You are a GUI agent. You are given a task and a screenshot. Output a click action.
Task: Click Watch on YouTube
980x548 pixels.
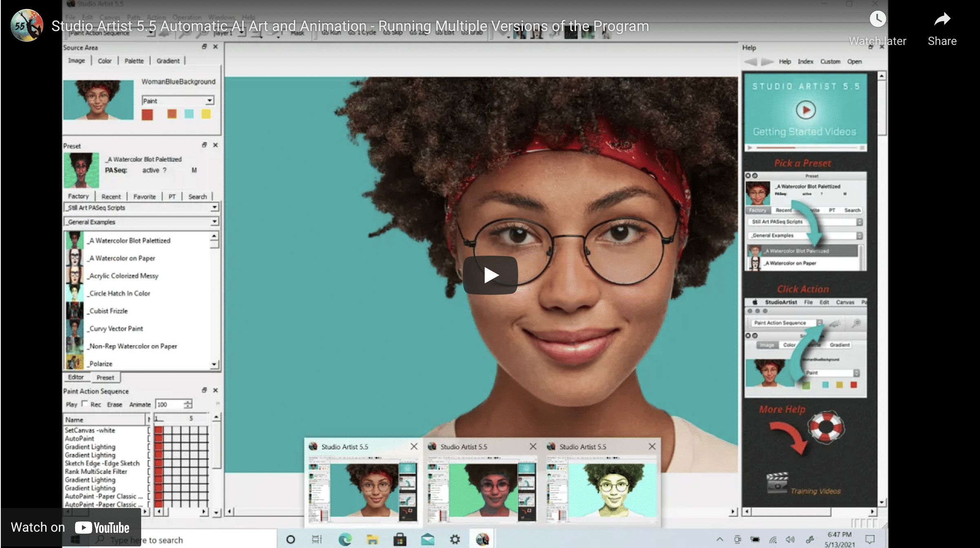click(x=71, y=527)
